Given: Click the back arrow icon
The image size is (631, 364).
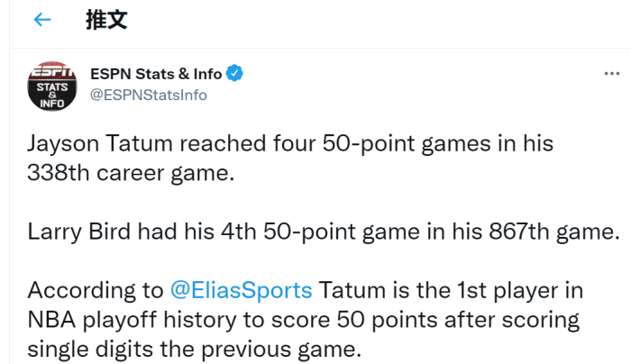Looking at the screenshot, I should [41, 21].
